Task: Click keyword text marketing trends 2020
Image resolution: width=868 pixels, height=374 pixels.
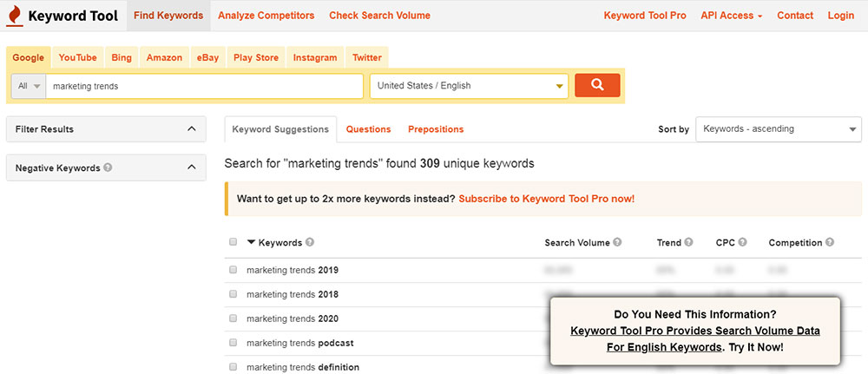Action: (x=293, y=318)
